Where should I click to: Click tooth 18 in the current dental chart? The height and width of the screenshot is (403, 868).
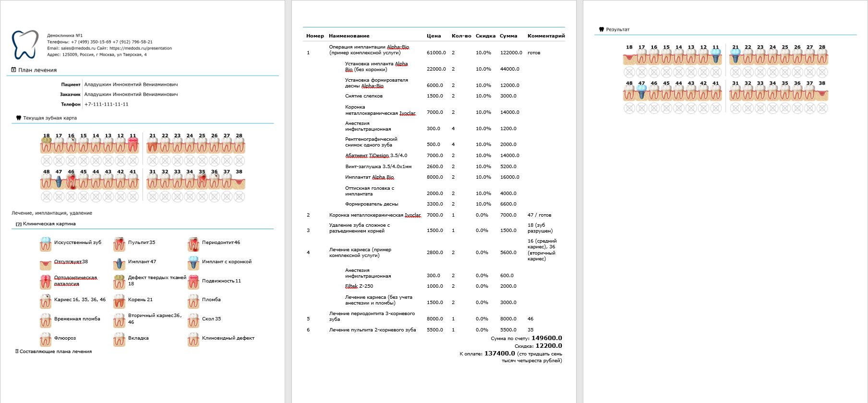[x=46, y=145]
